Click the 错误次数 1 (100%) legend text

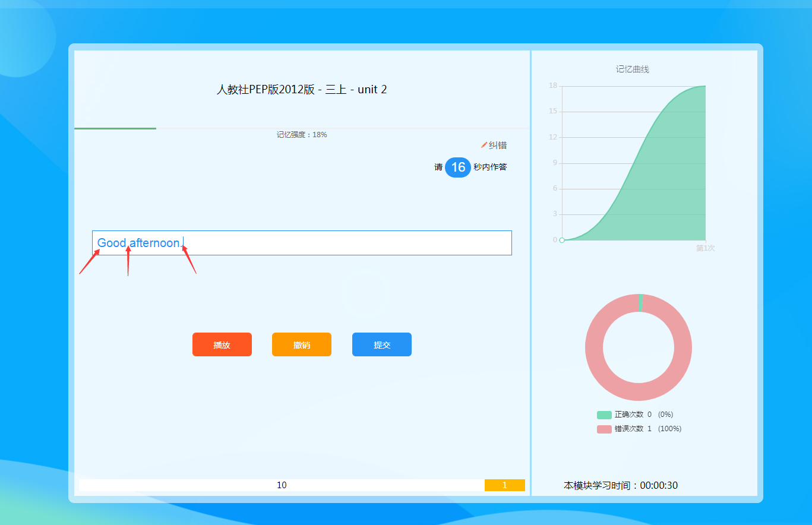click(648, 429)
